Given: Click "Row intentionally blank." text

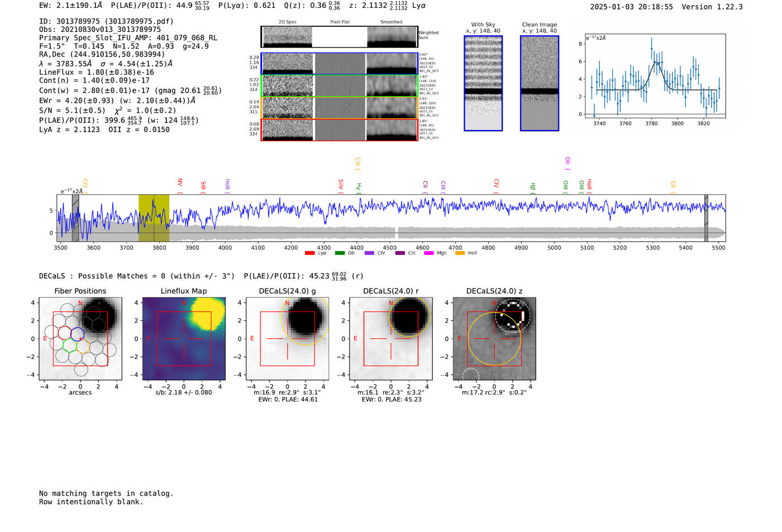Looking at the screenshot, I should pos(91,502).
